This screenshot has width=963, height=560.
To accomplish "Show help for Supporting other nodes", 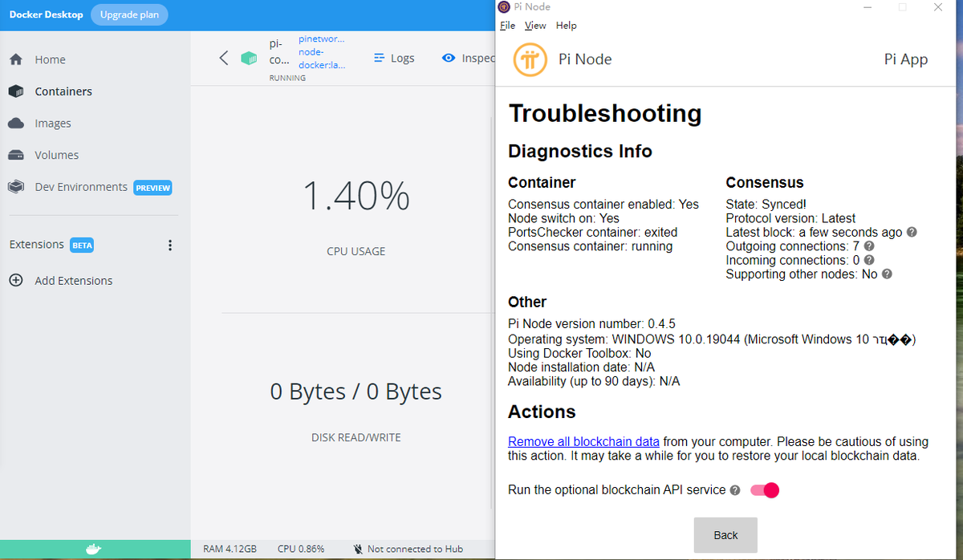I will pyautogui.click(x=887, y=274).
